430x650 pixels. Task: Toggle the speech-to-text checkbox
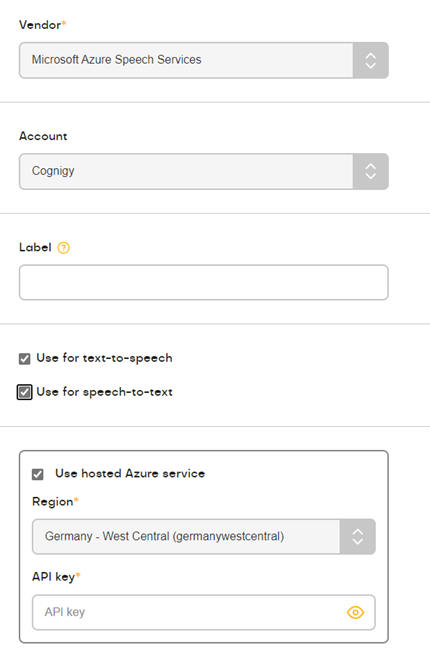pyautogui.click(x=24, y=392)
